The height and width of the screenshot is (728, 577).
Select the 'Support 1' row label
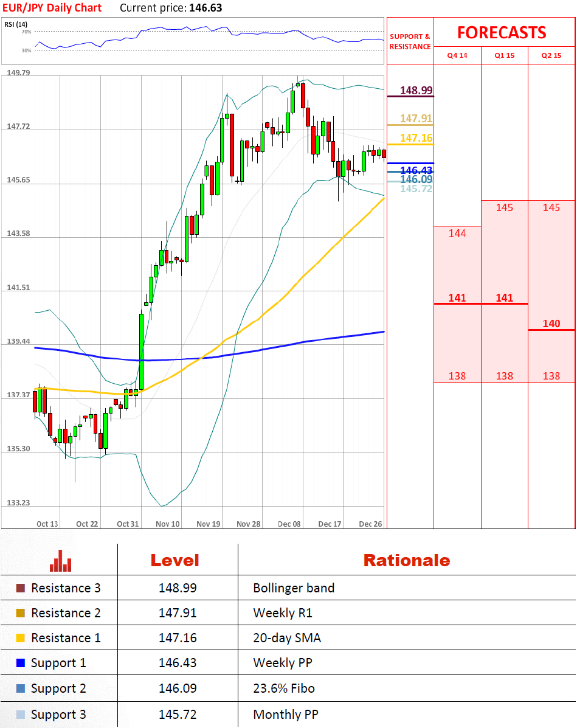click(58, 664)
